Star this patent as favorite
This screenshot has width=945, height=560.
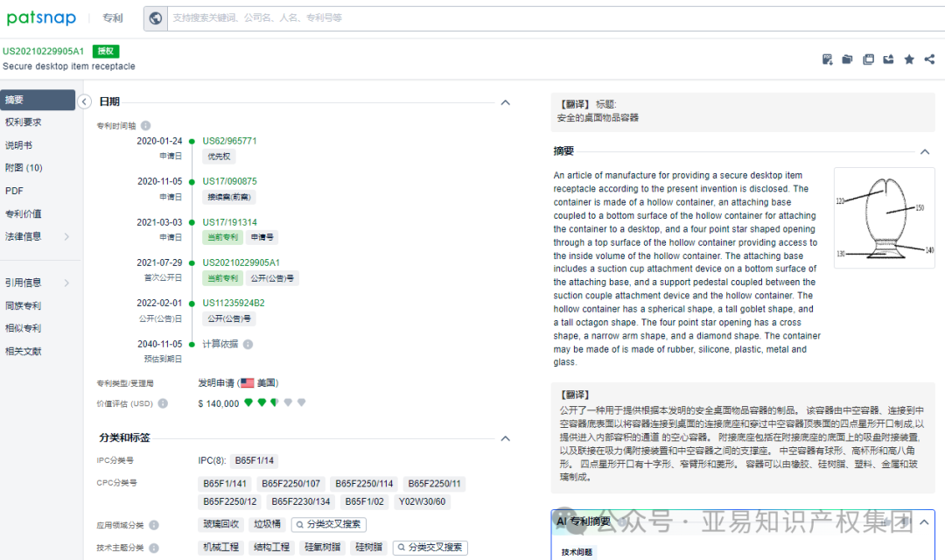(909, 59)
